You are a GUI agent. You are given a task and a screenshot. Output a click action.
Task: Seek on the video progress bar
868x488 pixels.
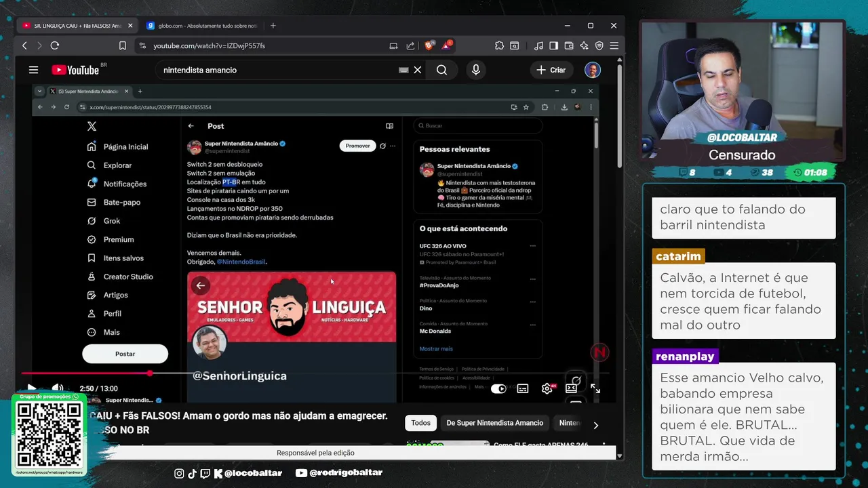click(315, 373)
